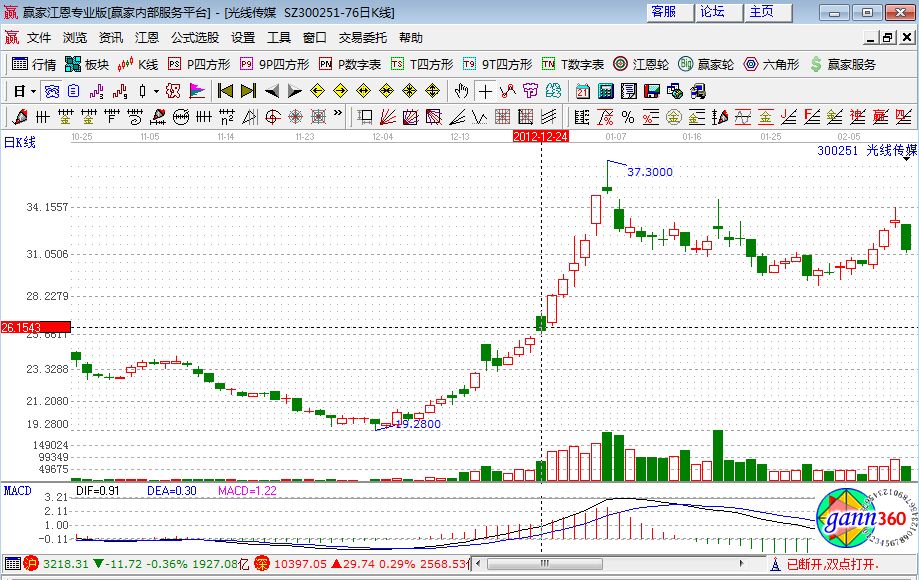Click the save disk icon
This screenshot has height=580, width=919.
651,91
